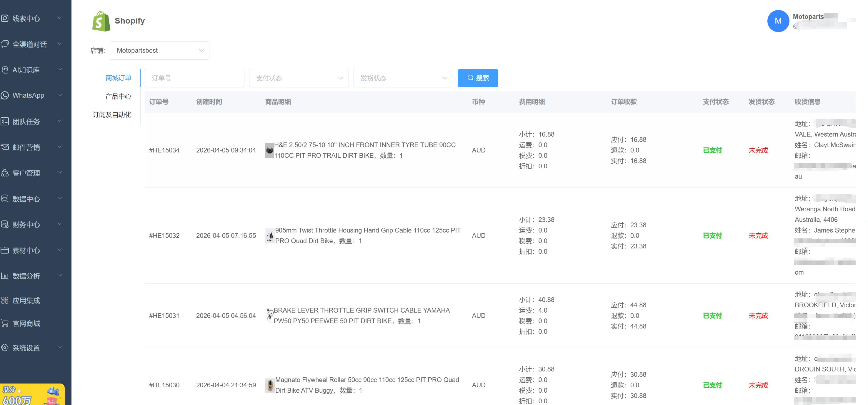Screen dimensions: 868x405
Task: Click the blue M account avatar
Action: [x=778, y=21]
